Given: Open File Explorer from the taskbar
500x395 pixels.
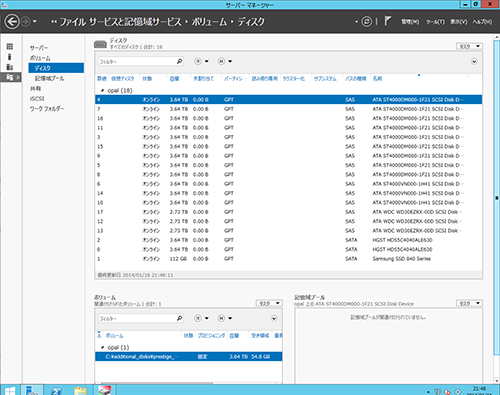Looking at the screenshot, I should [x=80, y=390].
